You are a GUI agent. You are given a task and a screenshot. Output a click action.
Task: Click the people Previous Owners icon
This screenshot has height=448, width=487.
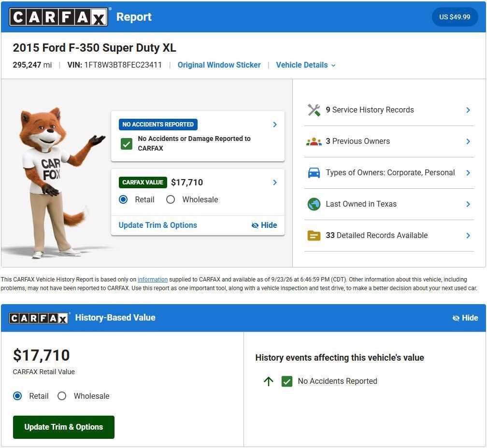coord(314,141)
